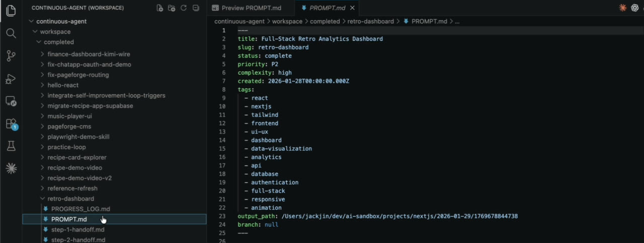This screenshot has width=644, height=243.
Task: Click line number 12 in the gutter
Action: pos(222,124)
